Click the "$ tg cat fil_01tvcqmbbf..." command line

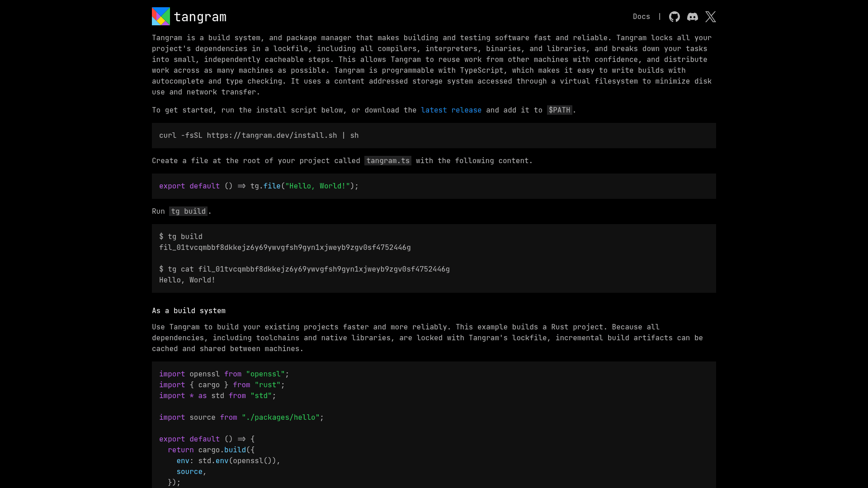click(x=304, y=269)
